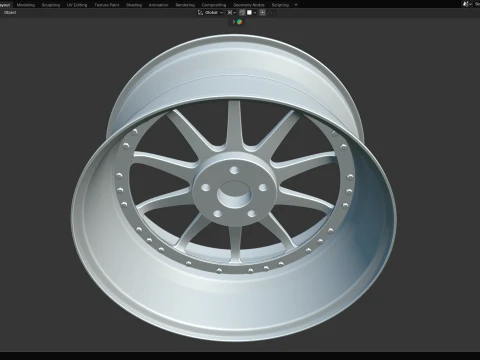
Task: Open the snapping options dropdown
Action: (x=252, y=13)
